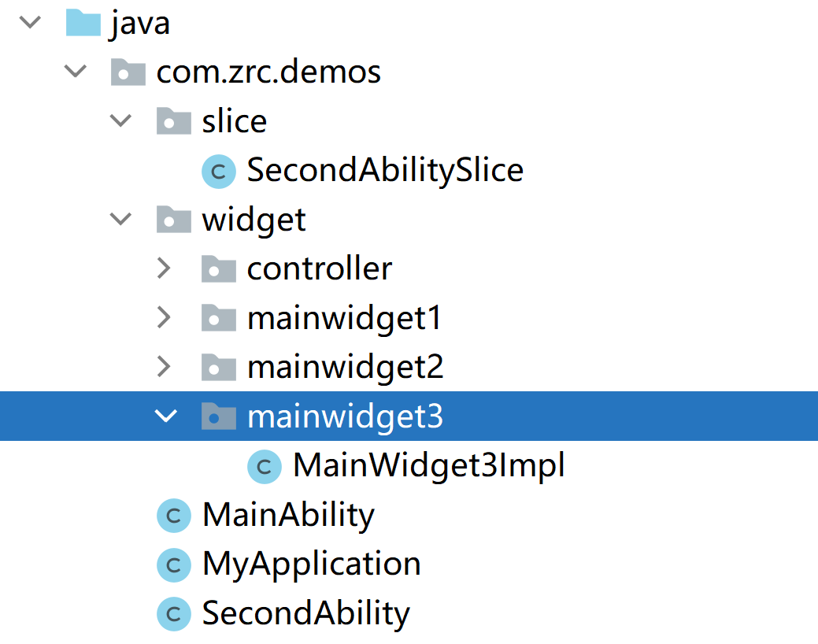This screenshot has height=644, width=818.
Task: Click the SecondAbility class icon
Action: [174, 614]
